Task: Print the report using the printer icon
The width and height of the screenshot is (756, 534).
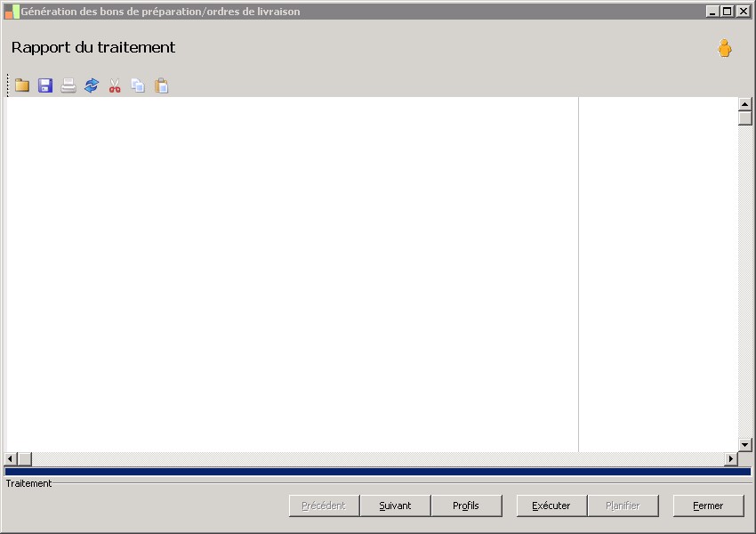Action: click(x=68, y=85)
